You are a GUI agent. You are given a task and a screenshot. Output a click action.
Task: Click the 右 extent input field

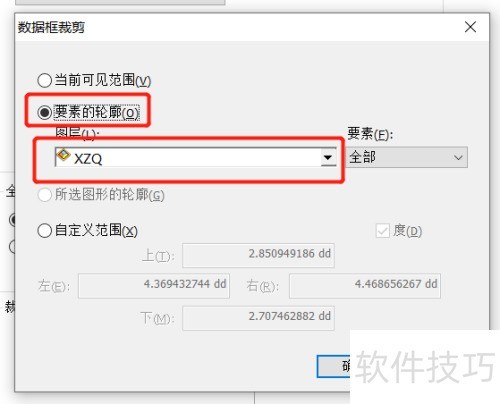click(365, 286)
